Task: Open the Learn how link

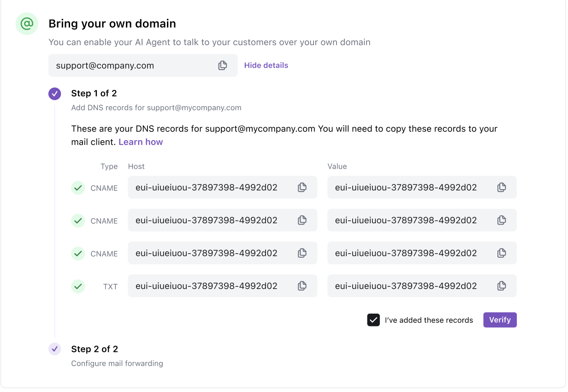Action: (x=141, y=142)
